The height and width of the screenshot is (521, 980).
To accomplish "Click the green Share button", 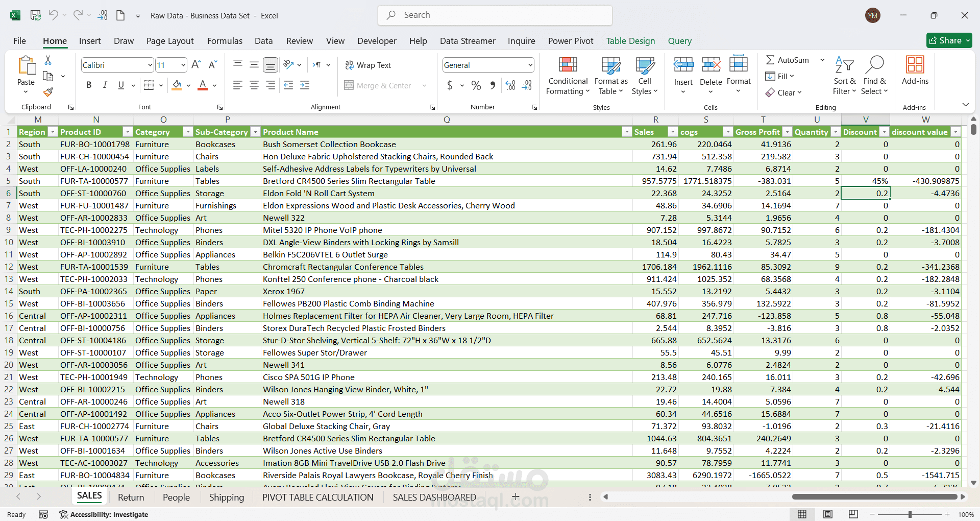I will click(949, 40).
